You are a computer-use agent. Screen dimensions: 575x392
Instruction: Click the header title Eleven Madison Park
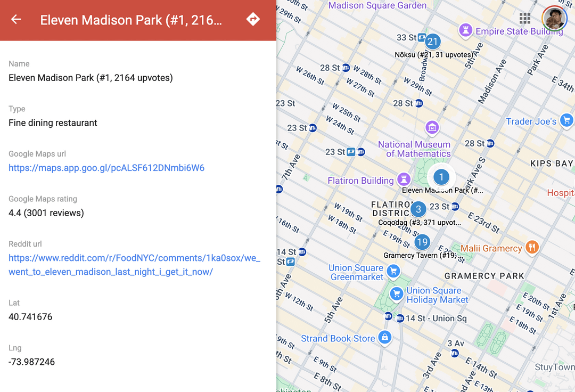click(131, 20)
